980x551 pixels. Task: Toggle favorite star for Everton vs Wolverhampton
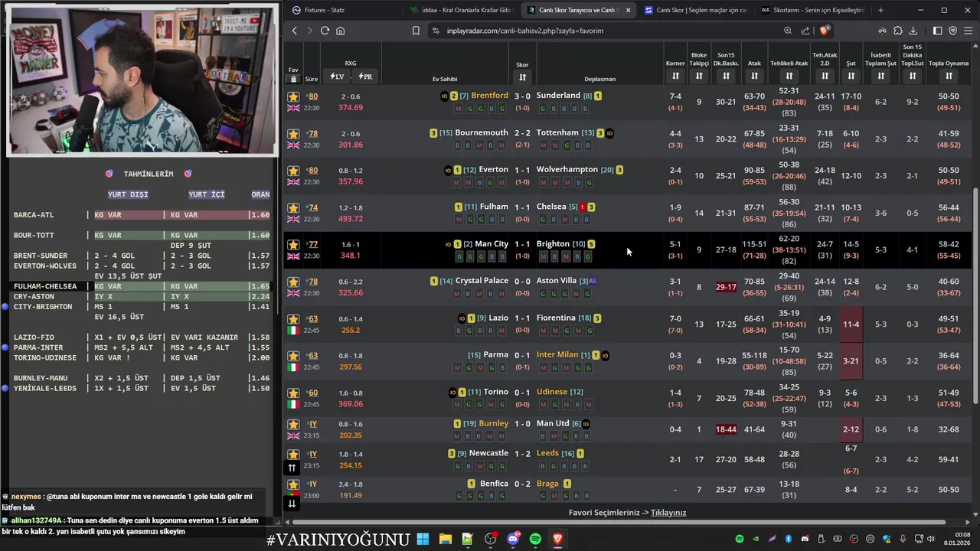[293, 171]
